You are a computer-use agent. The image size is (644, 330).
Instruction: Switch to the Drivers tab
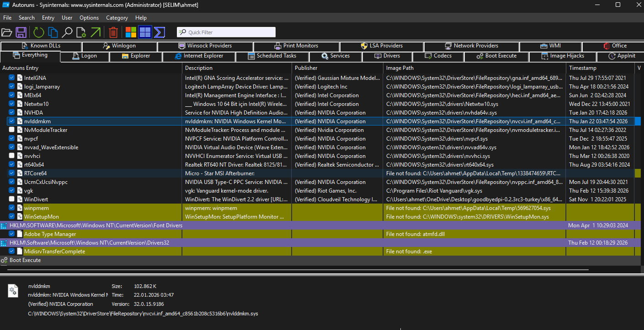pos(387,56)
